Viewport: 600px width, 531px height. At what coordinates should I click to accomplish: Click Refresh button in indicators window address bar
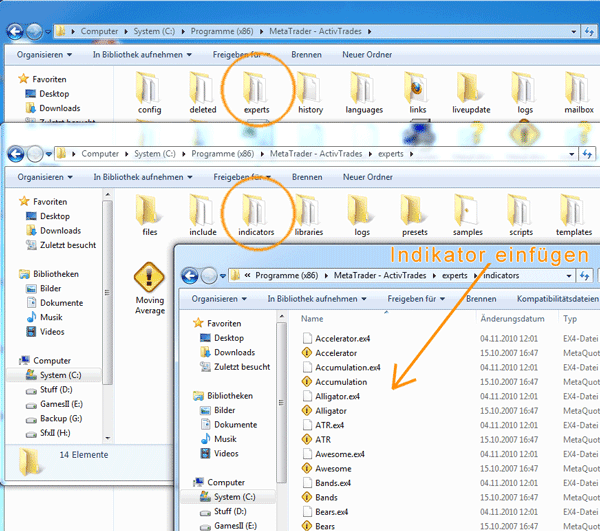(584, 275)
